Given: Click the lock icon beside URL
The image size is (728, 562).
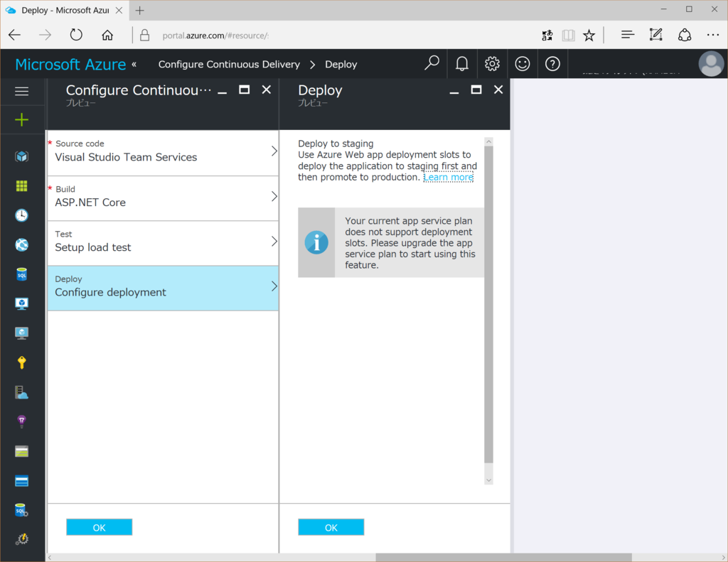Looking at the screenshot, I should (145, 36).
